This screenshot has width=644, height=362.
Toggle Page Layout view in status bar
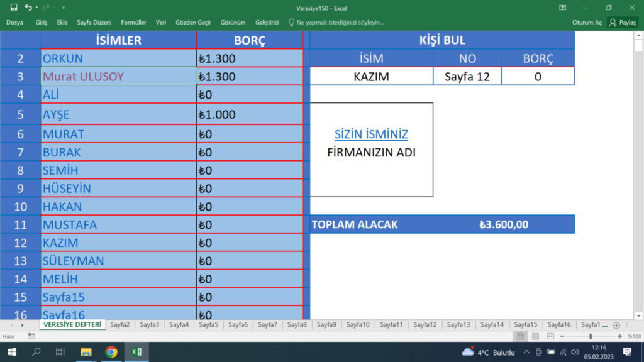coord(535,335)
